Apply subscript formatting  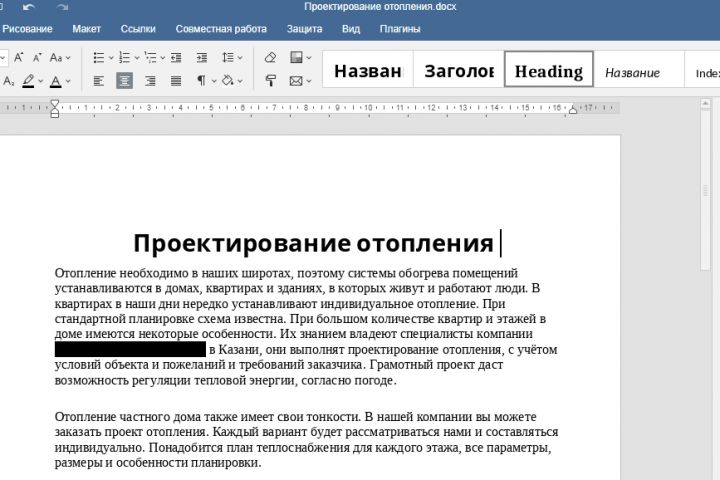tap(8, 81)
